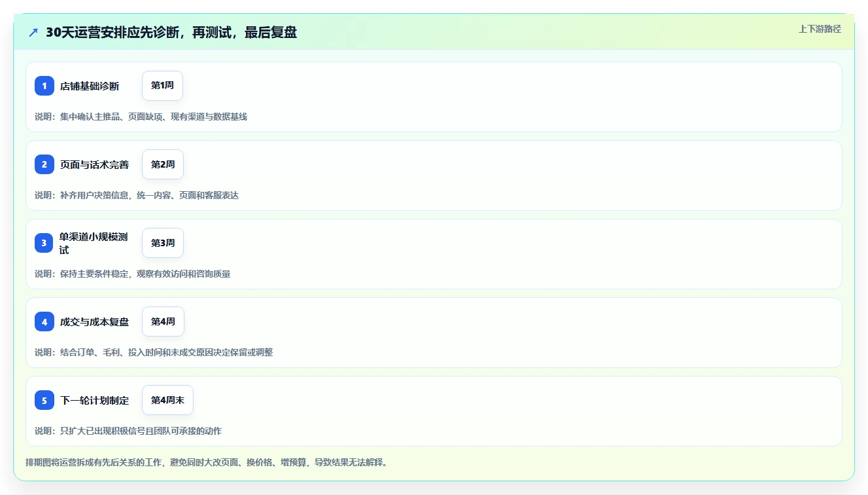Image resolution: width=868 pixels, height=495 pixels.
Task: Click step number badge 1
Action: point(44,86)
